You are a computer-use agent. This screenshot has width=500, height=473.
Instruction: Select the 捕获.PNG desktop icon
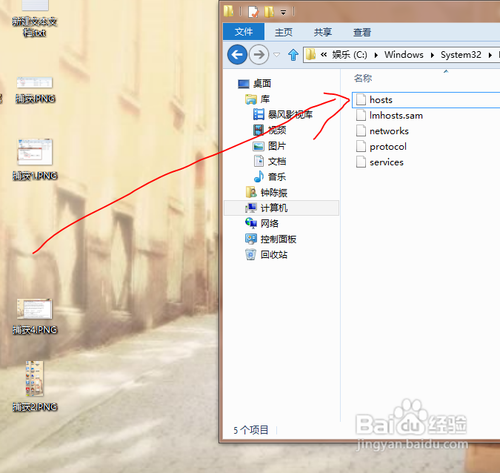click(35, 90)
